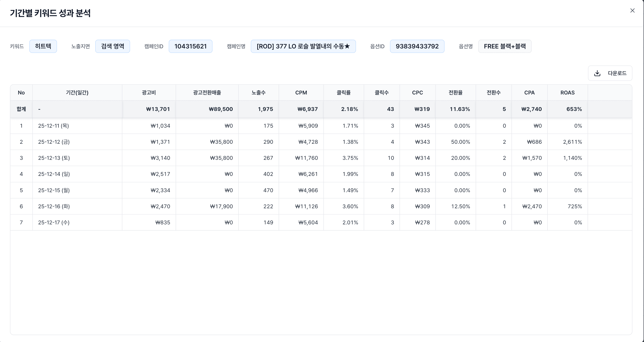This screenshot has width=644, height=342.
Task: Click option ID 93839433792 chip
Action: point(417,46)
